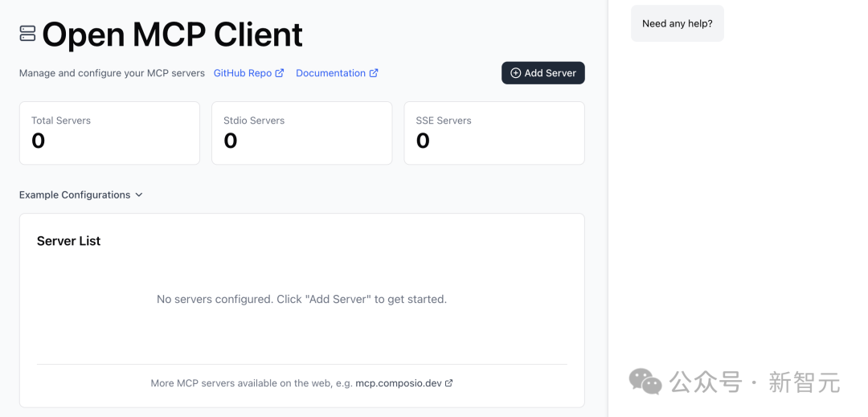Image resolution: width=868 pixels, height=417 pixels.
Task: Open the GitHub Repo link
Action: pyautogui.click(x=243, y=73)
